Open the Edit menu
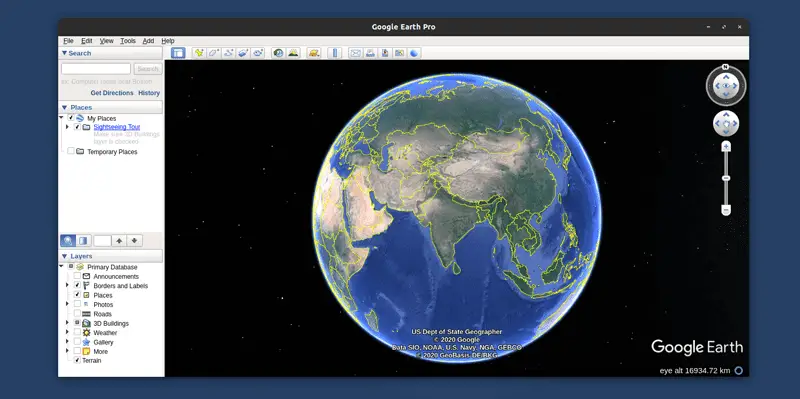 [87, 41]
